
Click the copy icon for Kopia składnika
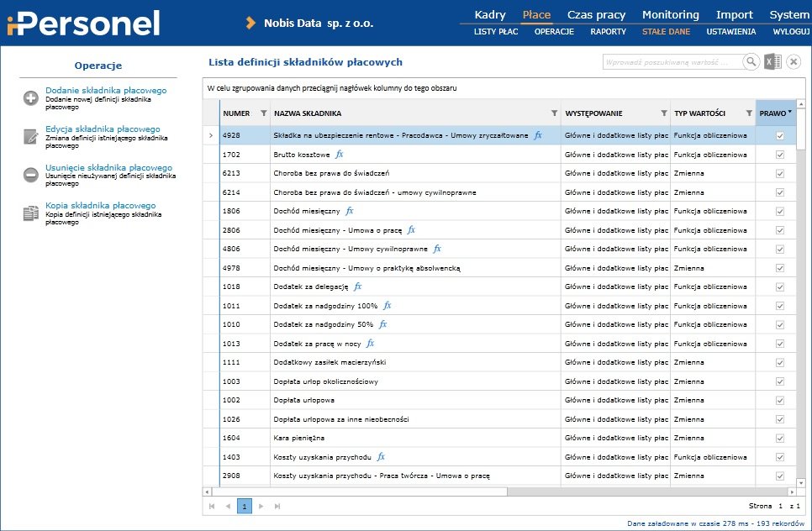(x=31, y=213)
